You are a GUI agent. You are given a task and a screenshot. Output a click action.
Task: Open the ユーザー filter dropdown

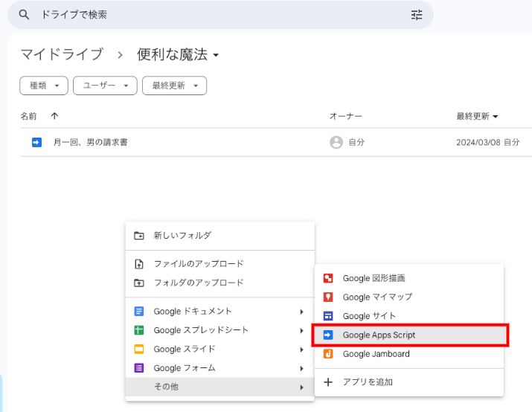point(105,86)
